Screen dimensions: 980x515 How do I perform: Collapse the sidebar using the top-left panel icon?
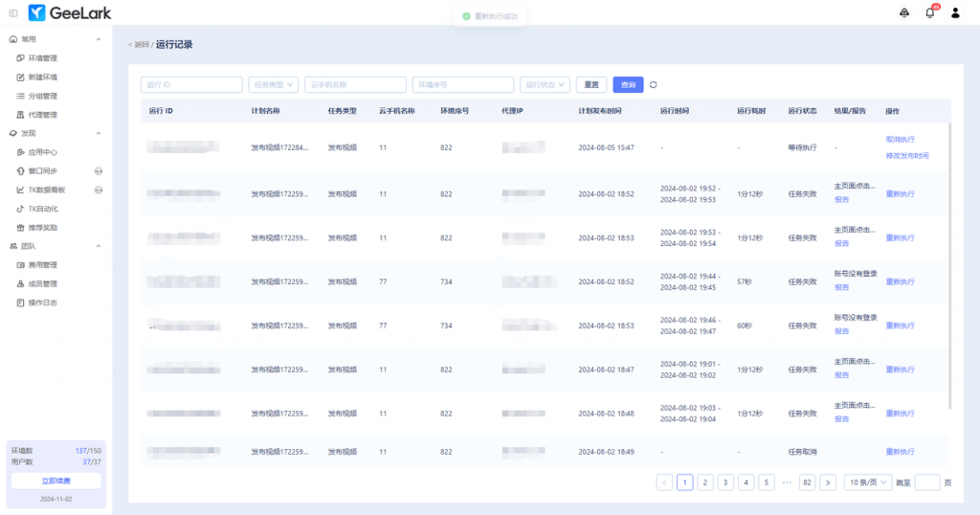12,12
